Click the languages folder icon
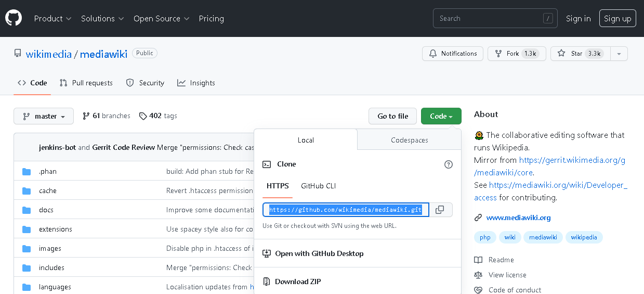This screenshot has width=644, height=294. pyautogui.click(x=27, y=287)
